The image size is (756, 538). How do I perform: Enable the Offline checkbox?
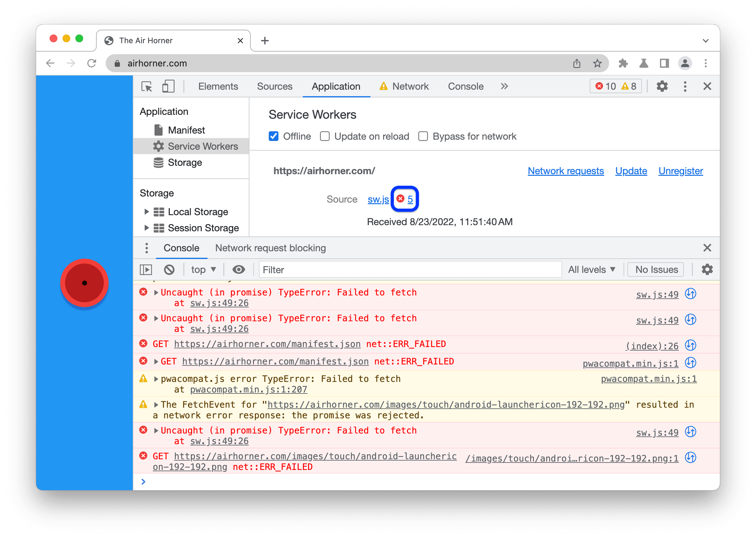(273, 136)
